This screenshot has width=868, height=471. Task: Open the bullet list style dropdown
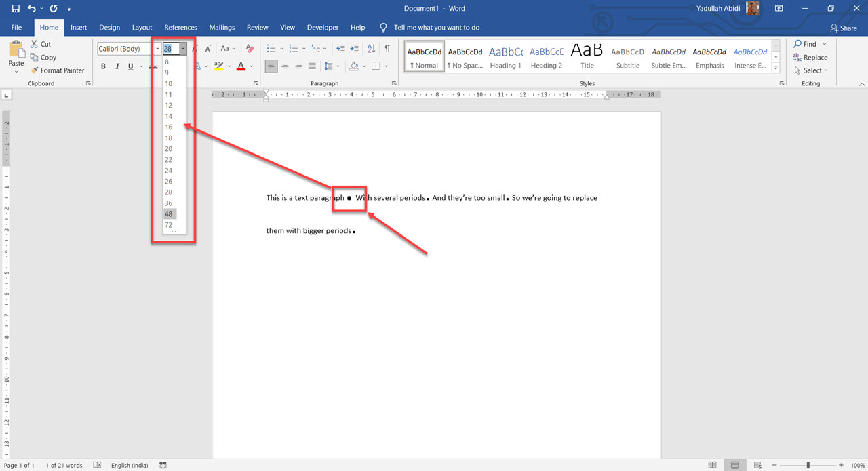point(281,48)
